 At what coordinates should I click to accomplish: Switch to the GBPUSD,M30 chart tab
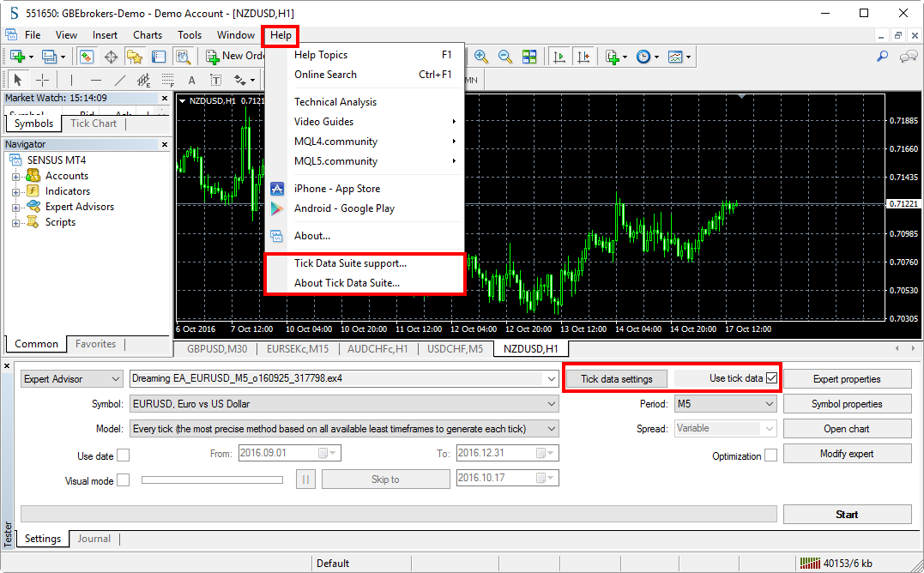tap(217, 348)
